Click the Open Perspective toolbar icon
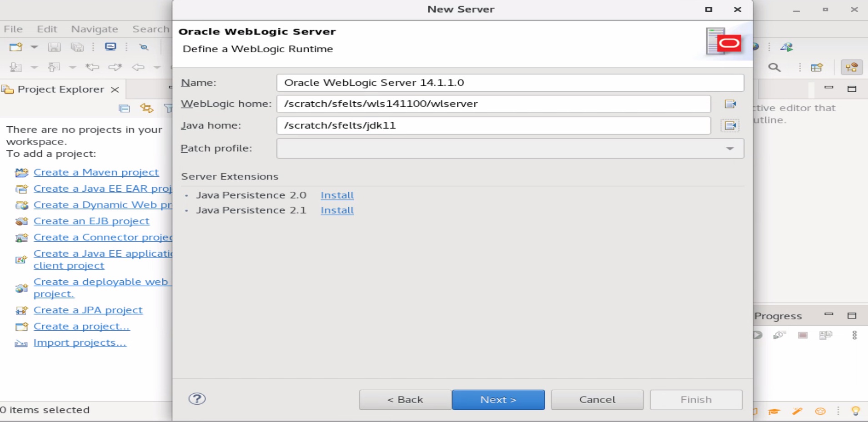The width and height of the screenshot is (868, 422). (817, 68)
